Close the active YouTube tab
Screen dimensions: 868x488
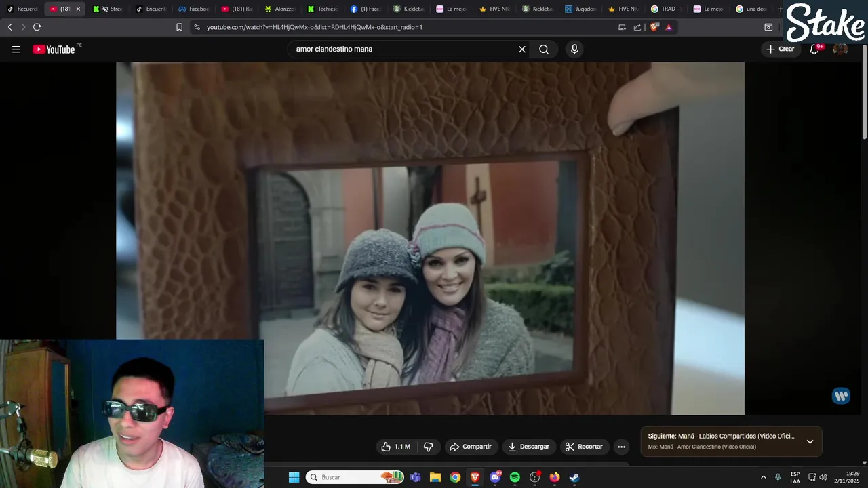(78, 9)
